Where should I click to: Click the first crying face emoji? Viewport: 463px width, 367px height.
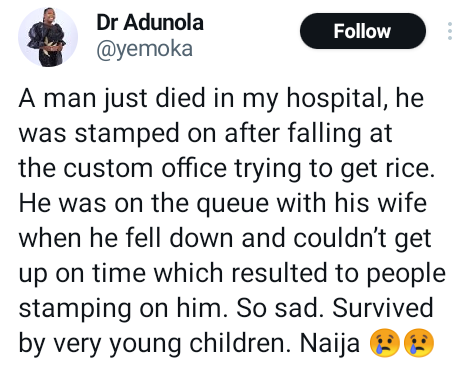pyautogui.click(x=385, y=343)
